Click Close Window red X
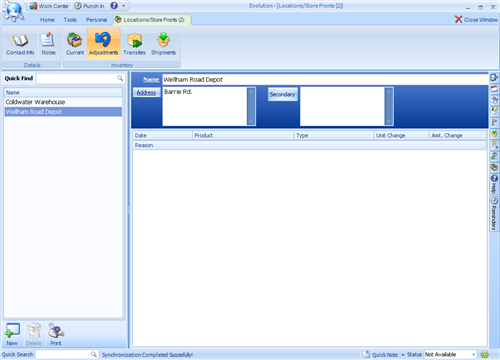500x360 pixels. [476, 20]
